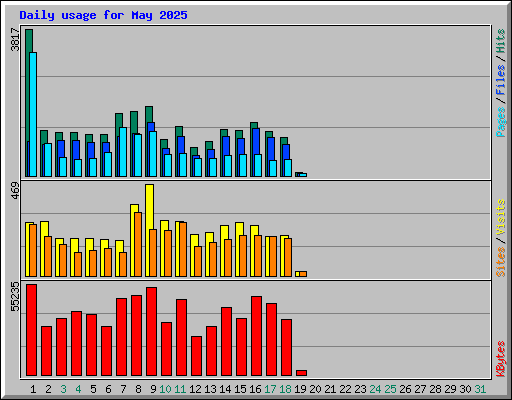Click the red KBytes bar for day 1
The height and width of the screenshot is (400, 512).
coord(32,330)
